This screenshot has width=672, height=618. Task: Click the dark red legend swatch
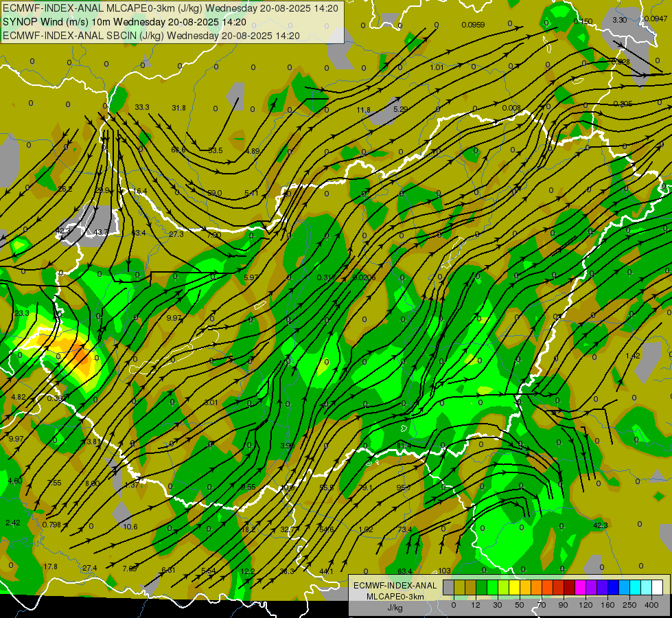[570, 587]
